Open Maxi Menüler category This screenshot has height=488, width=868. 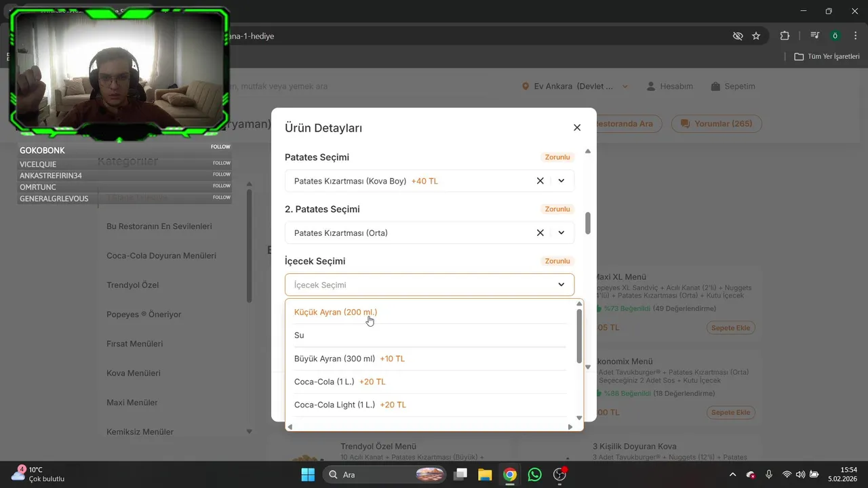[x=132, y=403]
